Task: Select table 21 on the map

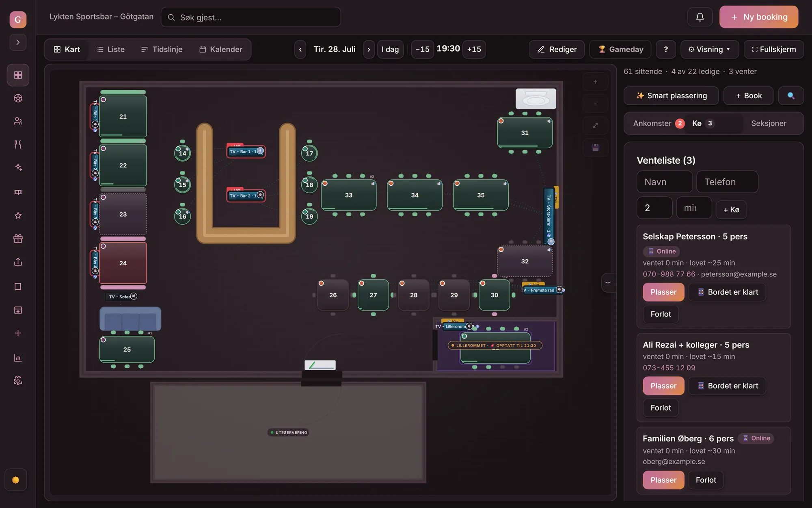Action: [x=123, y=117]
